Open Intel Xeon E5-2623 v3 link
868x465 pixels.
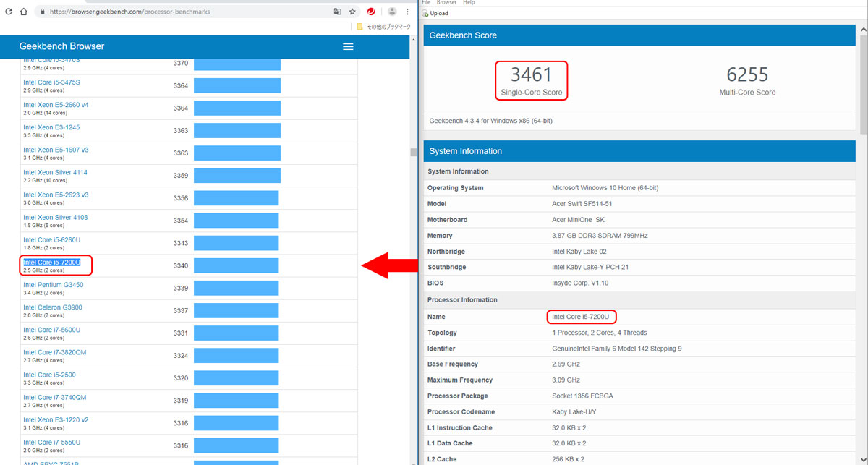pos(56,195)
